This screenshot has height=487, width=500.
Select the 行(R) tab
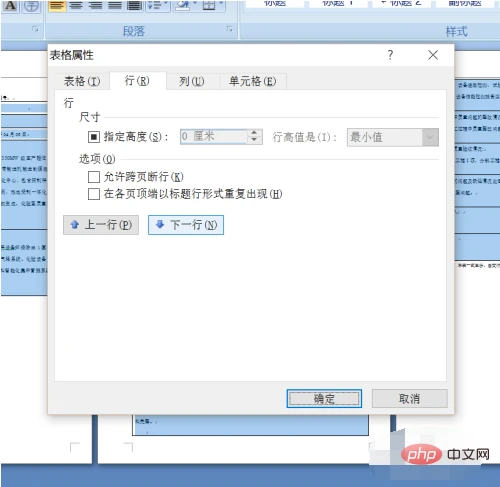pyautogui.click(x=137, y=81)
